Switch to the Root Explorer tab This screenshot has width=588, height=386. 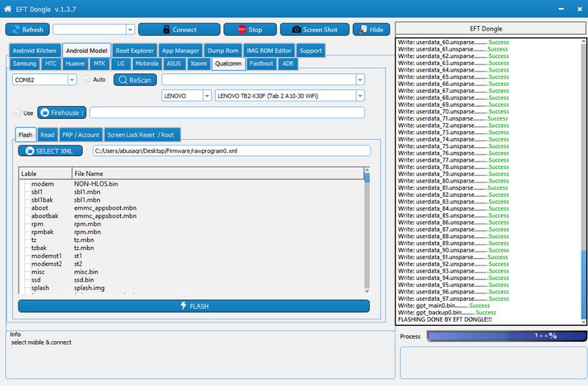click(135, 51)
